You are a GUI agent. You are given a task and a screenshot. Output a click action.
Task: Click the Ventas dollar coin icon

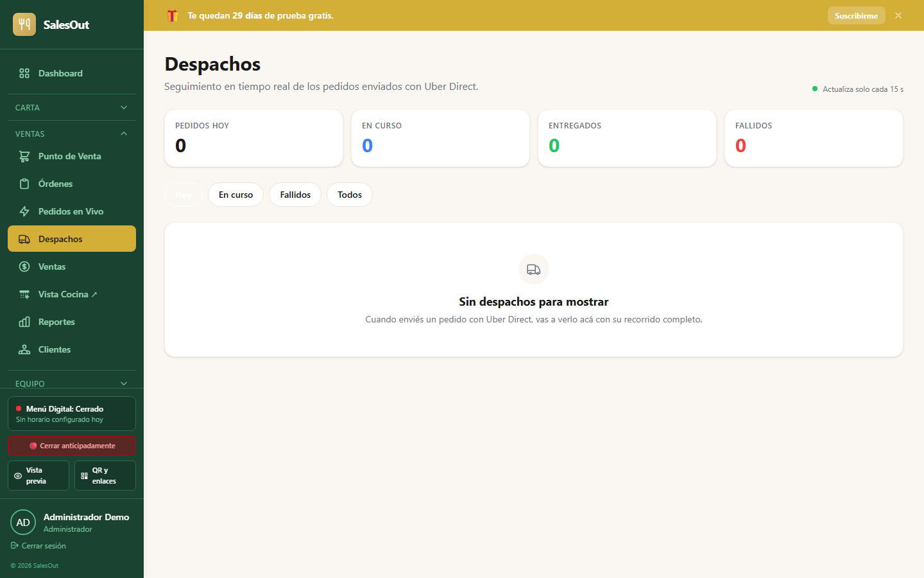click(24, 267)
